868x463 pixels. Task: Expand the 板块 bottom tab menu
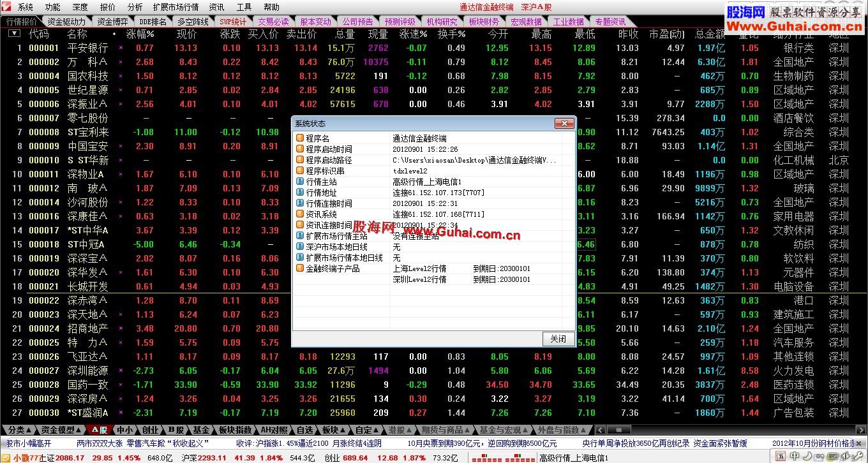click(333, 430)
